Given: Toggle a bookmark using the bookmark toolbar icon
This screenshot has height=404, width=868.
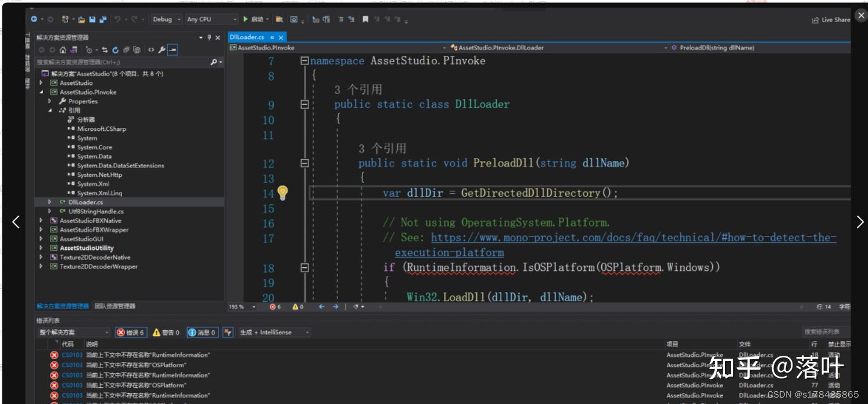Looking at the screenshot, I should tap(365, 19).
